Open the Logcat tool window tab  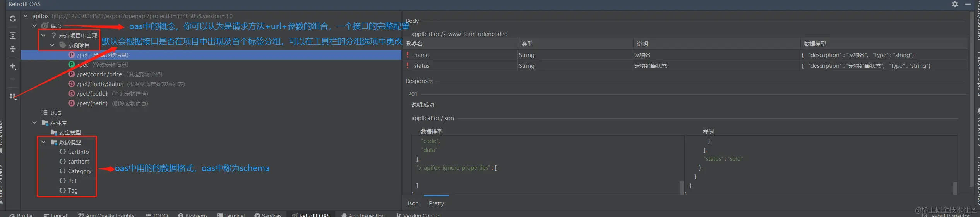(x=56, y=215)
